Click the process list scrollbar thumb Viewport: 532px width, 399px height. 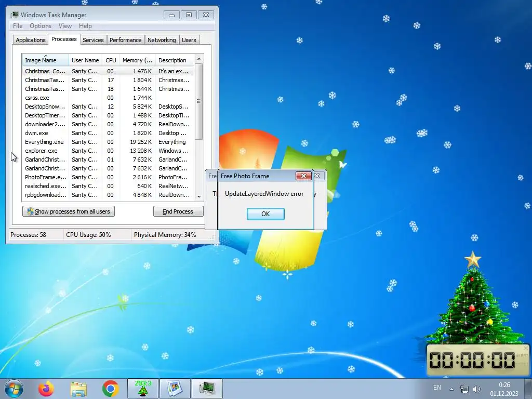click(199, 101)
